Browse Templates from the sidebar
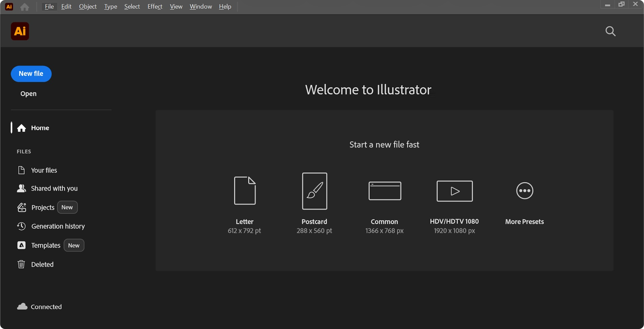Viewport: 644px width, 329px height. click(46, 245)
